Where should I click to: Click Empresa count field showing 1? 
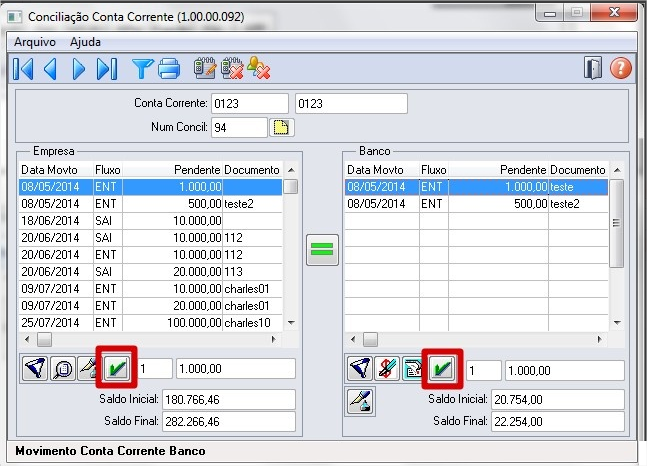coord(154,369)
